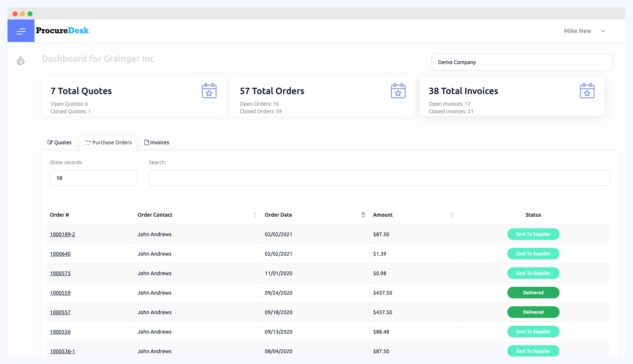Click the calendar icon on Total Quotes card

(209, 91)
